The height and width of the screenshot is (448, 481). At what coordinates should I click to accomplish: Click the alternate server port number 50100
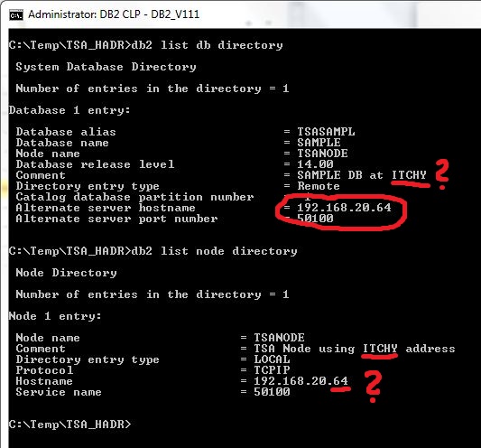315,219
